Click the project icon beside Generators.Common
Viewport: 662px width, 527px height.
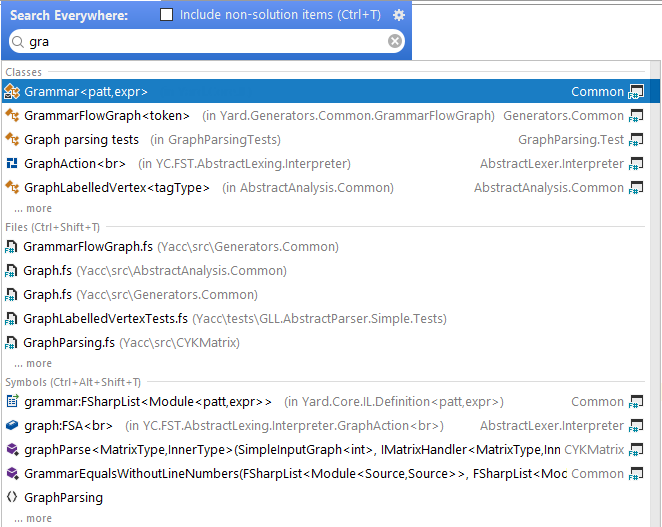coord(636,116)
